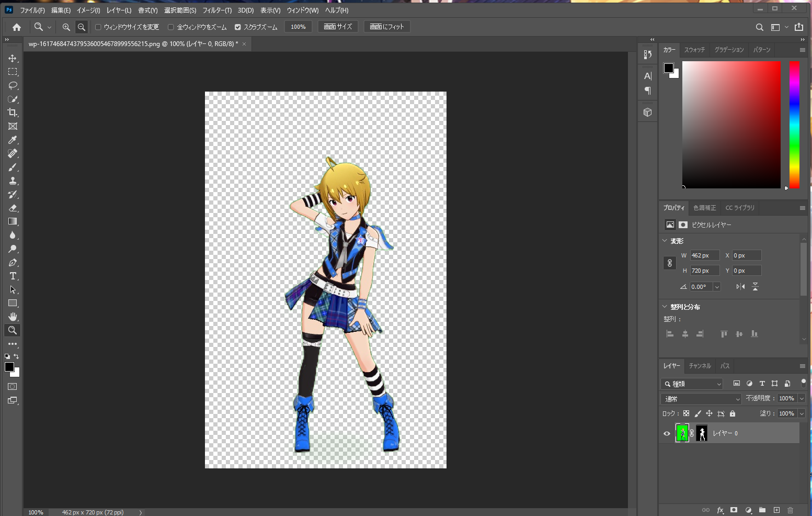The height and width of the screenshot is (516, 812).
Task: Select the Eraser tool
Action: click(13, 208)
